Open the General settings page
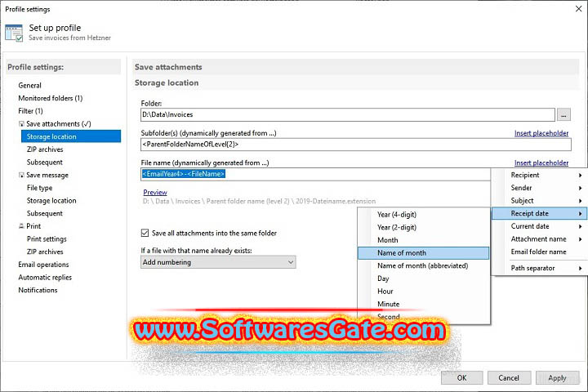588x392 pixels. [29, 86]
